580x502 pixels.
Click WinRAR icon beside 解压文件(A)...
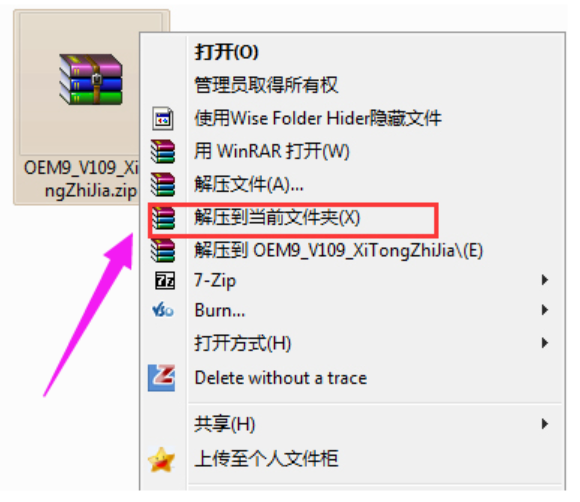[x=163, y=184]
